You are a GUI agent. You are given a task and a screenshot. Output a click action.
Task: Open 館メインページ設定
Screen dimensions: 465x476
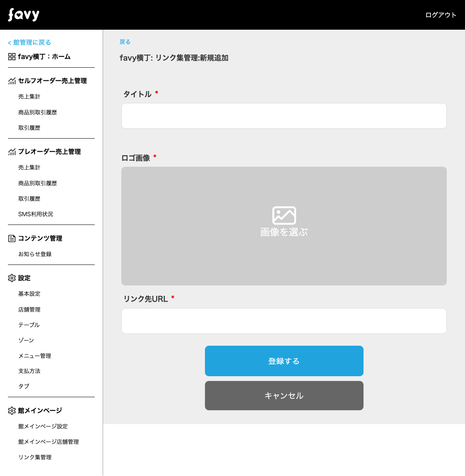pyautogui.click(x=43, y=426)
